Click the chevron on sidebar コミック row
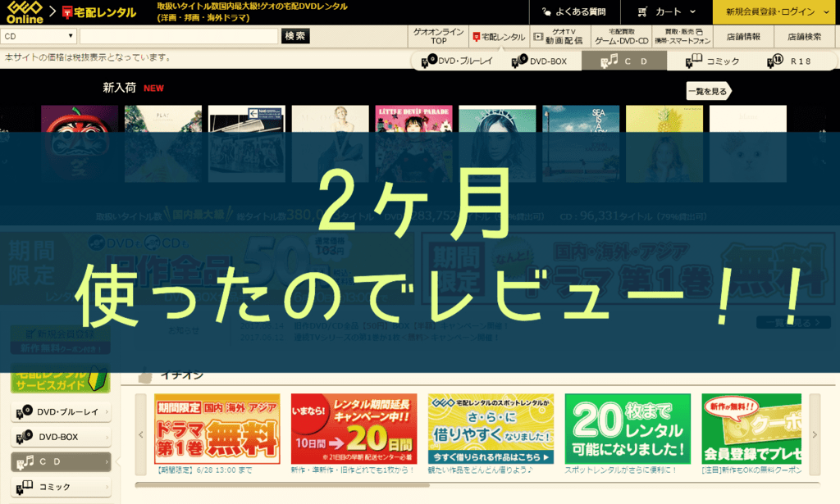Screen dimensions: 840x504 point(106,486)
